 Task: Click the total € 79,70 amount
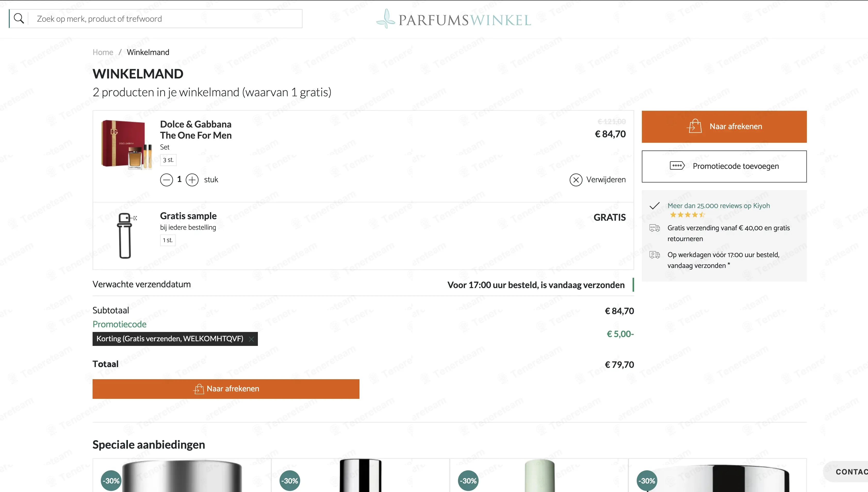pos(619,364)
